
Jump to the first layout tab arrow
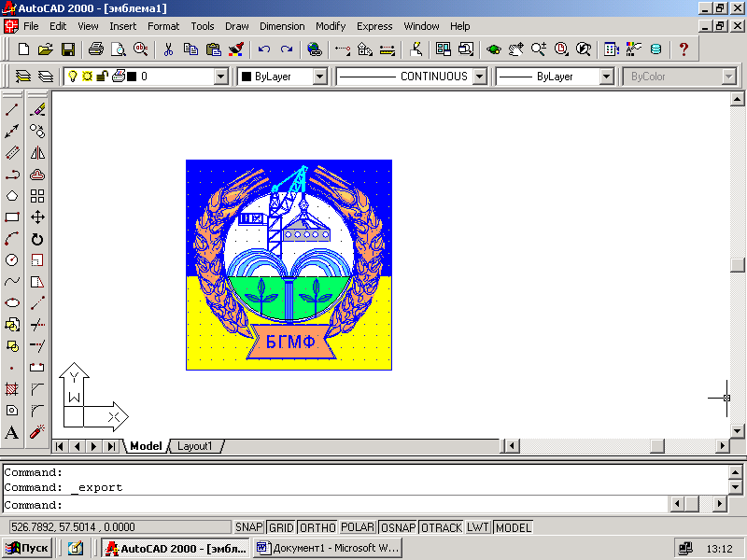click(x=60, y=446)
